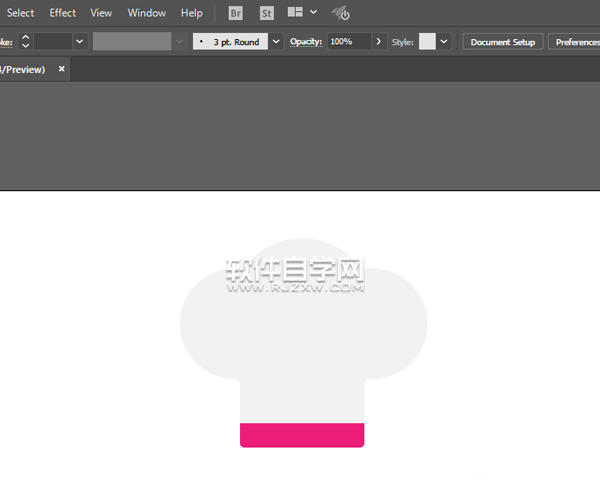Image resolution: width=600 pixels, height=491 pixels.
Task: Open the stroke weight dropdown arrow
Action: pyautogui.click(x=79, y=42)
